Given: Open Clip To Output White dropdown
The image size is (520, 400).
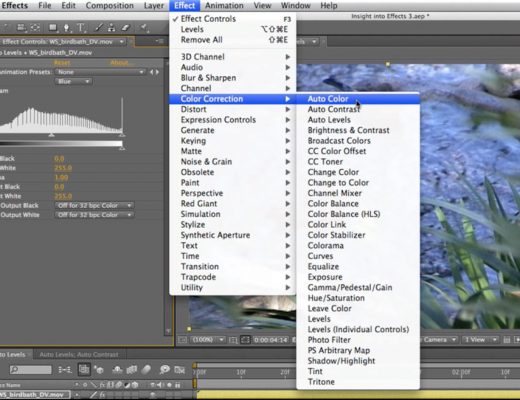Looking at the screenshot, I should coord(95,215).
